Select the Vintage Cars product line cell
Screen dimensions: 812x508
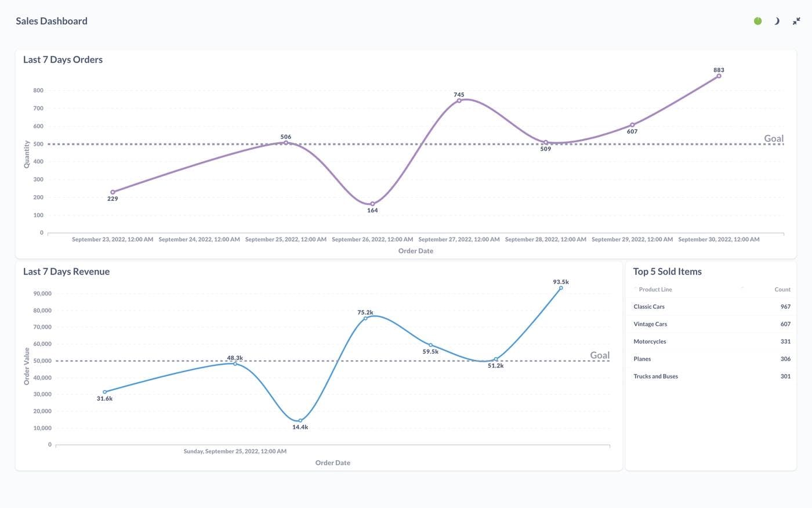650,324
